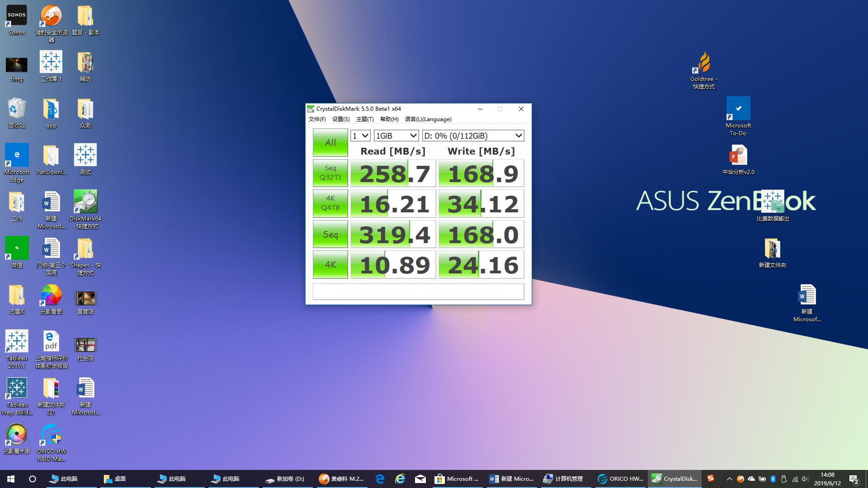Open the test count dropdown
This screenshot has height=488, width=868.
click(360, 136)
